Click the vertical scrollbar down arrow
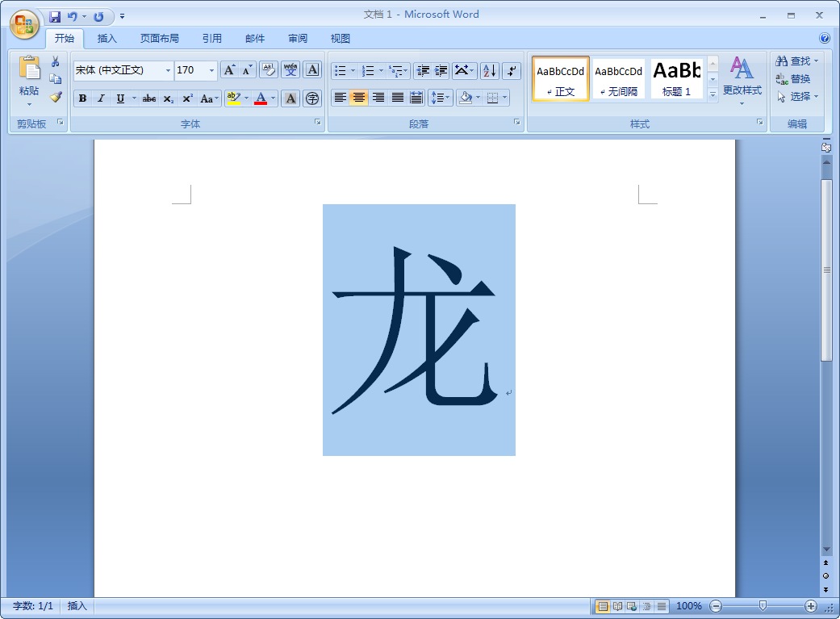840x619 pixels. [x=826, y=550]
